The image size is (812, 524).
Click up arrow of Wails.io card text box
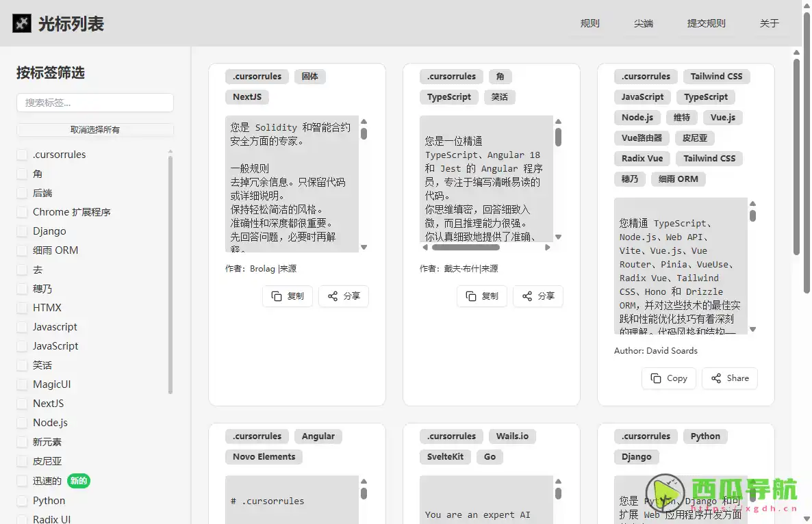pos(558,482)
